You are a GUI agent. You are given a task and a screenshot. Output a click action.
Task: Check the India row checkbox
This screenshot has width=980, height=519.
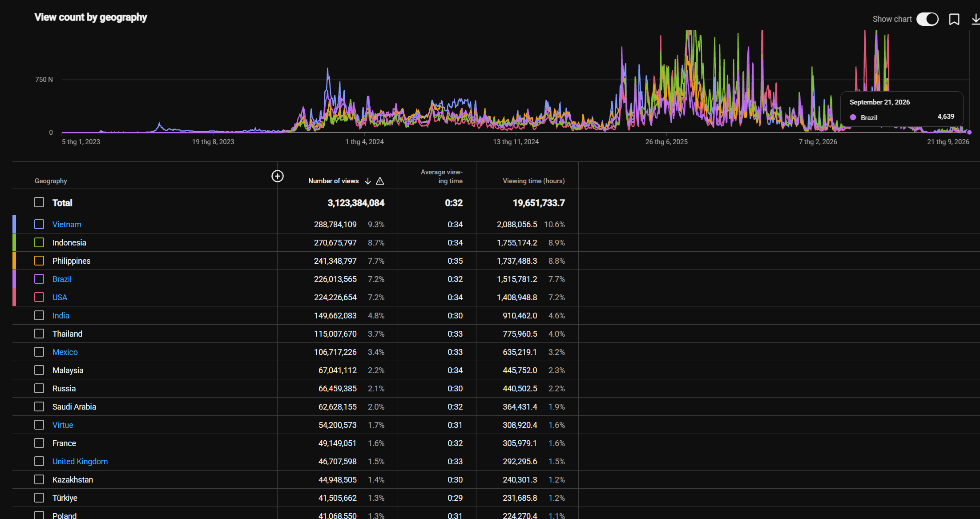pos(39,315)
